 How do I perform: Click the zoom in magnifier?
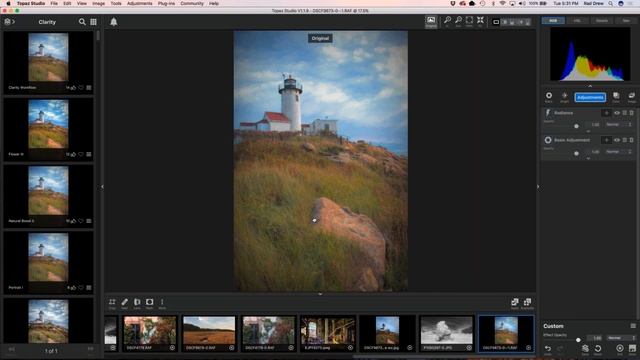click(x=447, y=20)
